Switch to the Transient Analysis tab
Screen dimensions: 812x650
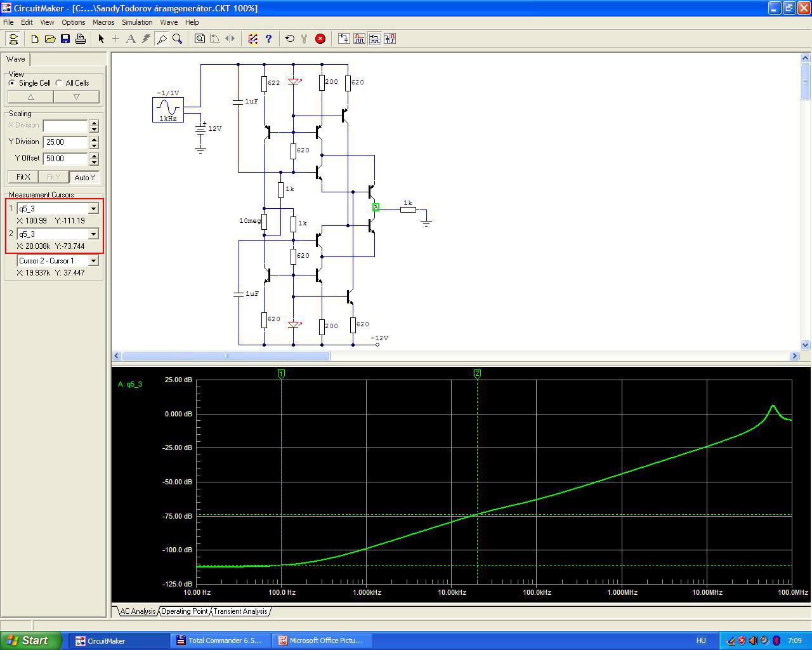[240, 611]
